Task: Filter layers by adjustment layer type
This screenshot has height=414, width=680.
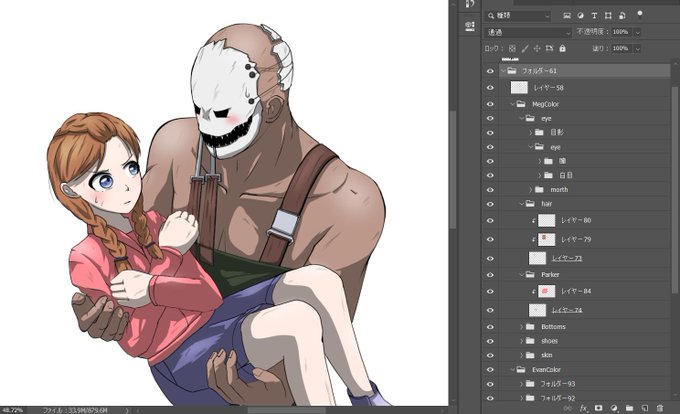Action: click(581, 16)
